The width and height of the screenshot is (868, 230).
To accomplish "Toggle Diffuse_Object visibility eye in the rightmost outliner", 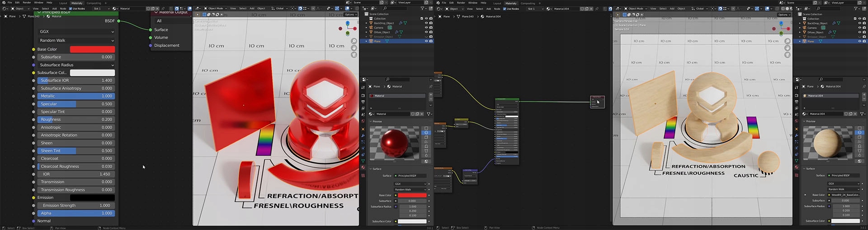I will [x=859, y=32].
